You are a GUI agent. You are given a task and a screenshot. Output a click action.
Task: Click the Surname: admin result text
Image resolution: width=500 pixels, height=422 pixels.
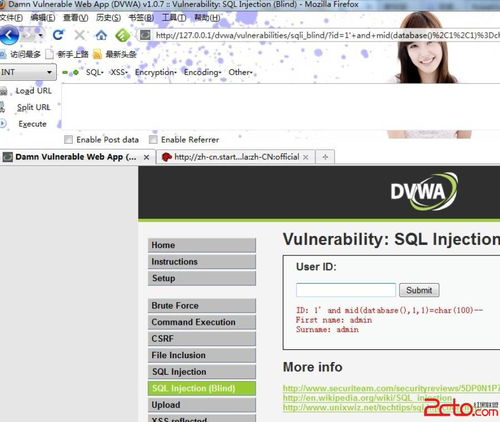click(x=327, y=330)
